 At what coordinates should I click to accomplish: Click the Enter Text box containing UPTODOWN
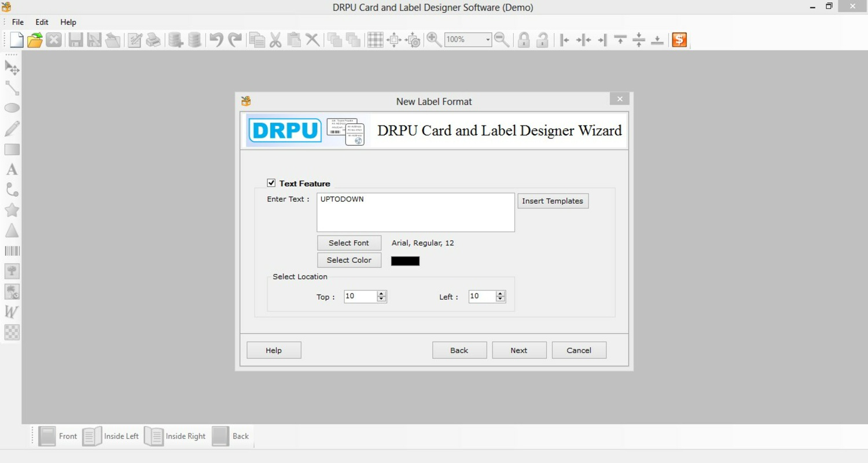tap(415, 212)
